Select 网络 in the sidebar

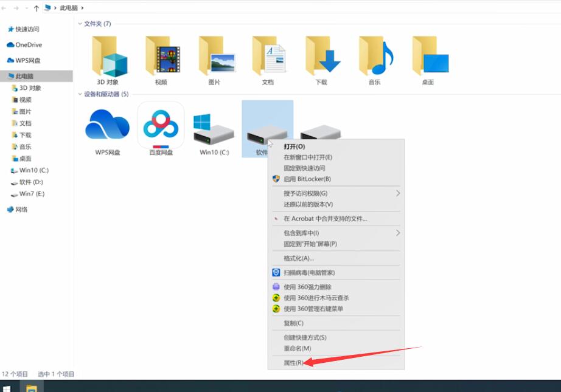pos(17,210)
